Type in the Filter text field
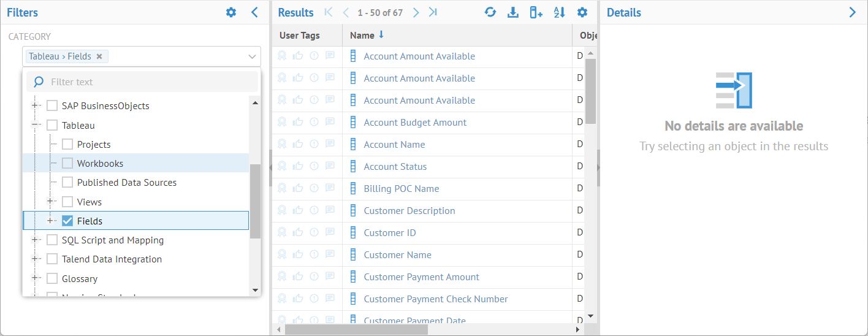868x336 pixels. [x=147, y=82]
